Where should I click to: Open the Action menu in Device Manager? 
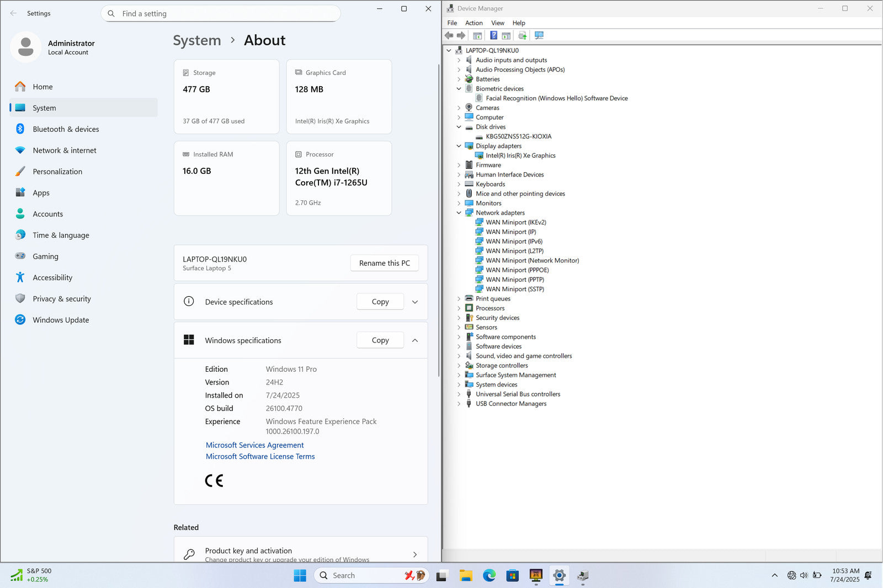474,23
